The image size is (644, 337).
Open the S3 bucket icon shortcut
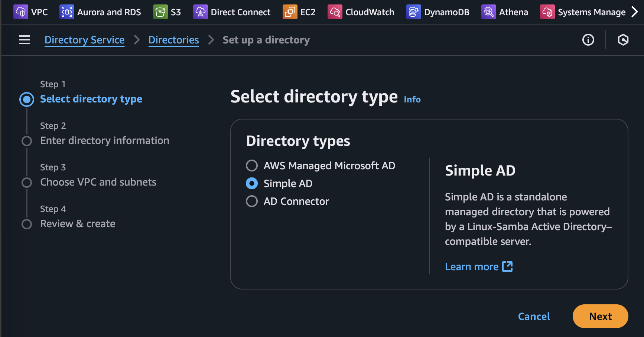click(x=160, y=12)
